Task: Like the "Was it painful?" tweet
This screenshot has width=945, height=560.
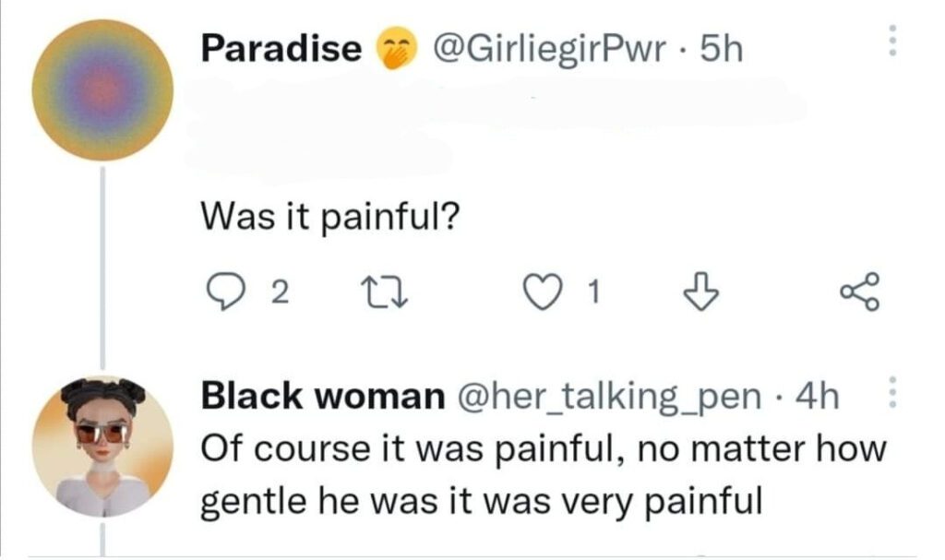Action: [540, 292]
